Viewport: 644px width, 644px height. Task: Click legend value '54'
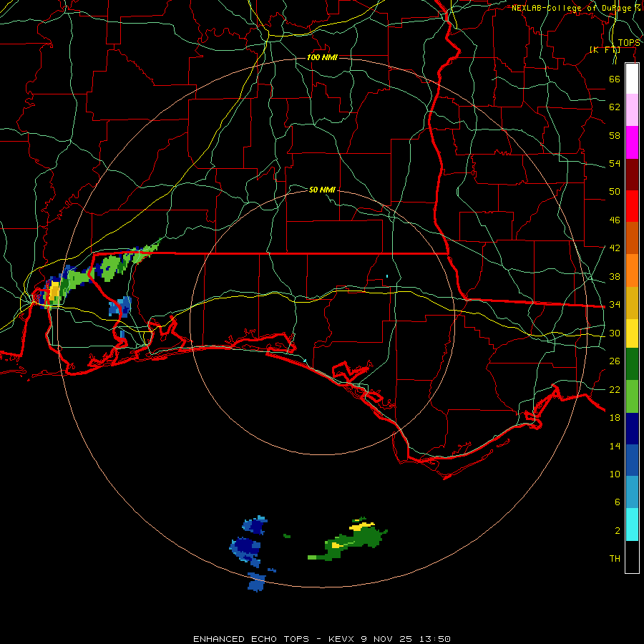[x=615, y=163]
